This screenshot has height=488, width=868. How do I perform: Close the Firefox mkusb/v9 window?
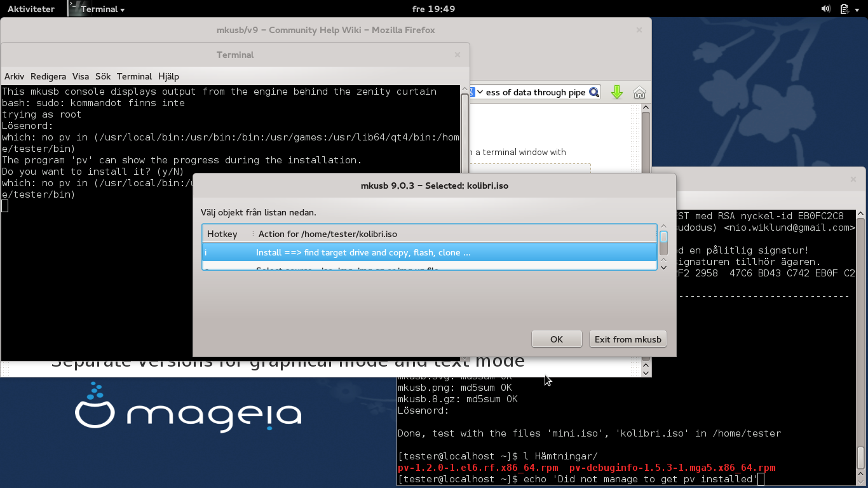click(639, 30)
